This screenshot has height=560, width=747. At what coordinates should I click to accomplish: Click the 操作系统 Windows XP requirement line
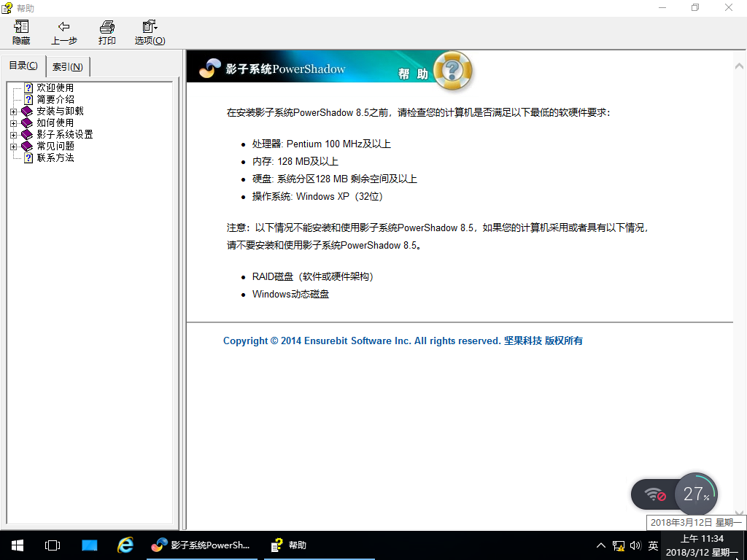[318, 196]
